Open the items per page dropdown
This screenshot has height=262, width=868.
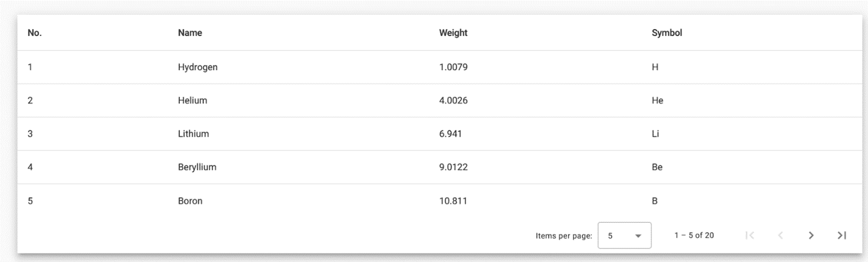point(625,235)
